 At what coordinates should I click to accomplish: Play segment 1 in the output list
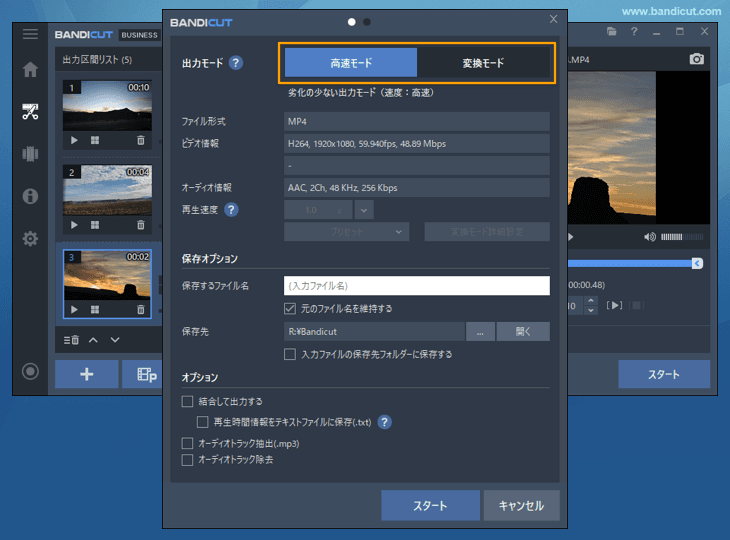[74, 140]
